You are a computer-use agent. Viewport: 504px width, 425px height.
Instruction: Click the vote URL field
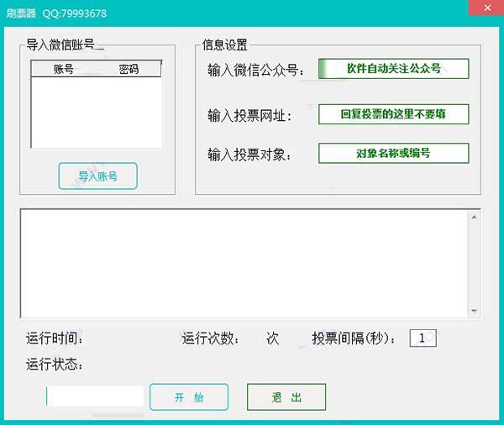[x=393, y=114]
